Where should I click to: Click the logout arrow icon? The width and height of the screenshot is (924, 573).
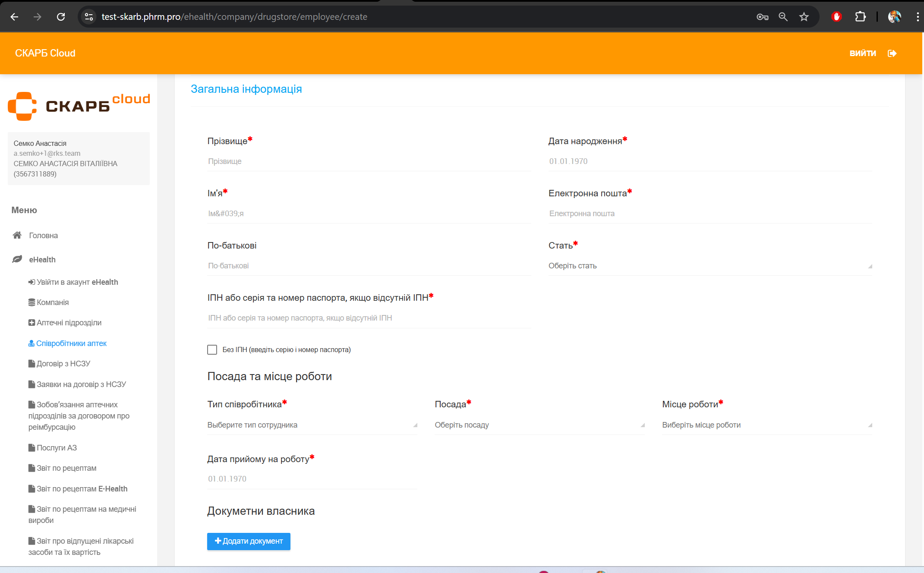click(892, 53)
